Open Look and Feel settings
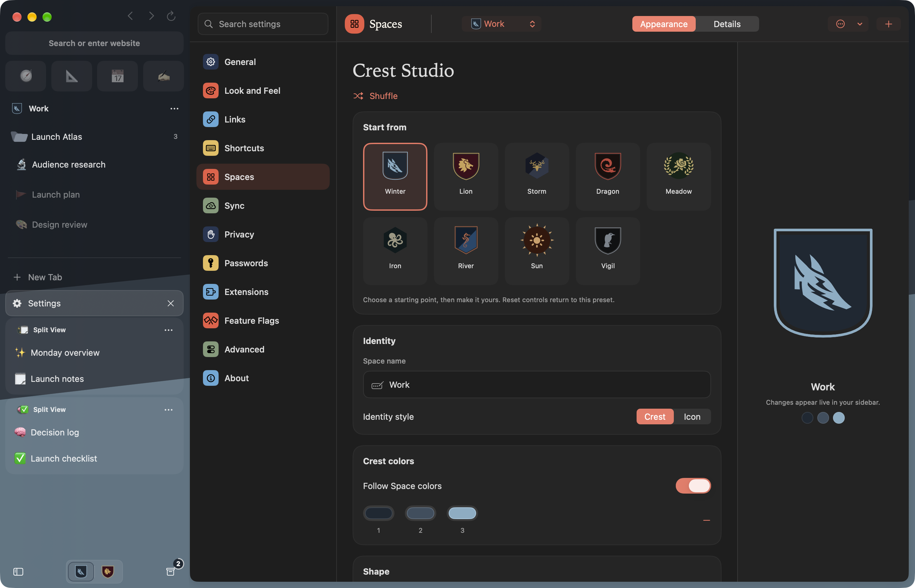 263,90
